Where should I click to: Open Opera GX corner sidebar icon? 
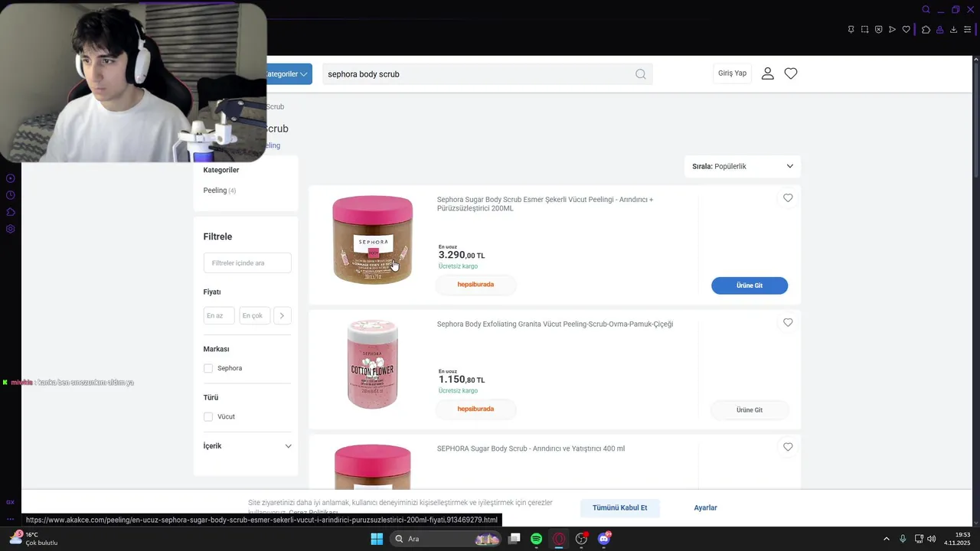(10, 502)
